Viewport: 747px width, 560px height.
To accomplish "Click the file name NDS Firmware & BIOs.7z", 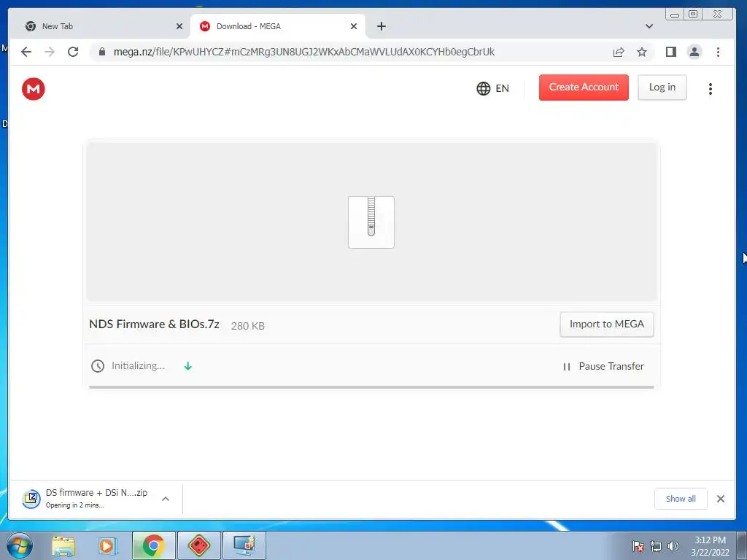I will (x=154, y=324).
